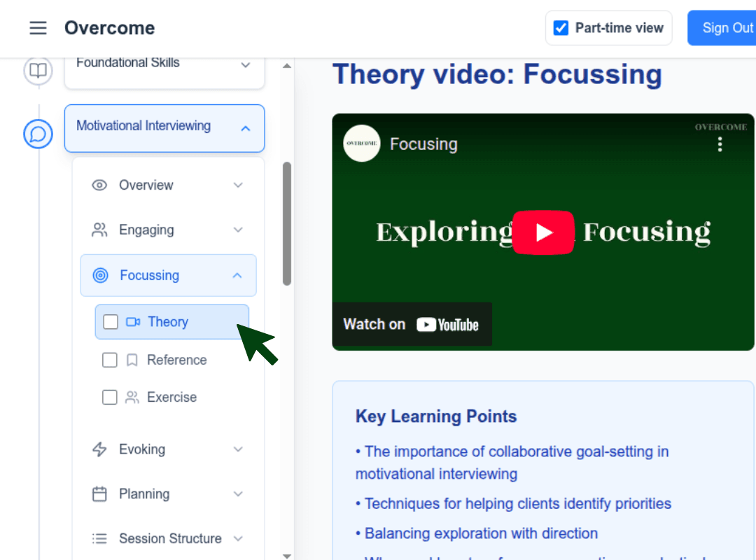Toggle the Part-time view checkbox
756x560 pixels.
(561, 28)
